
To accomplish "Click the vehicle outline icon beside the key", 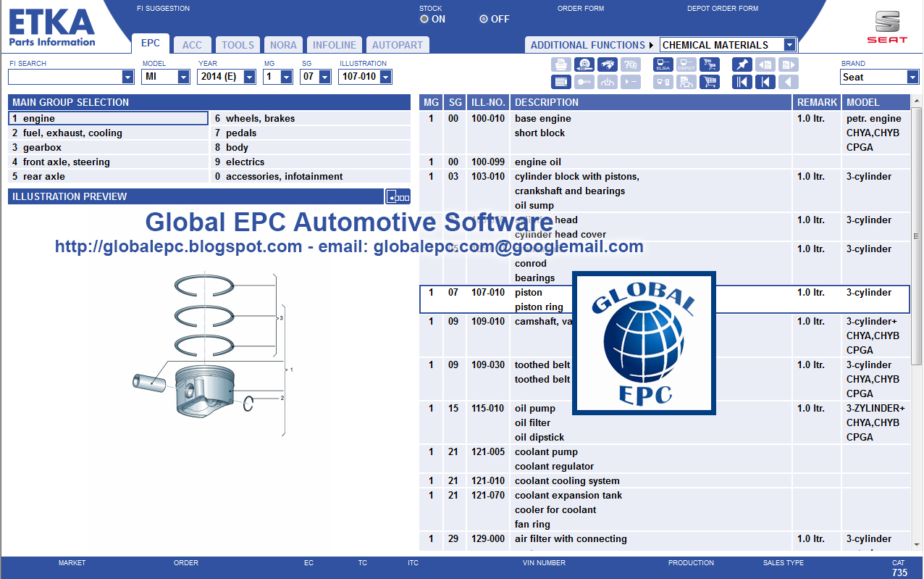I will coord(608,82).
